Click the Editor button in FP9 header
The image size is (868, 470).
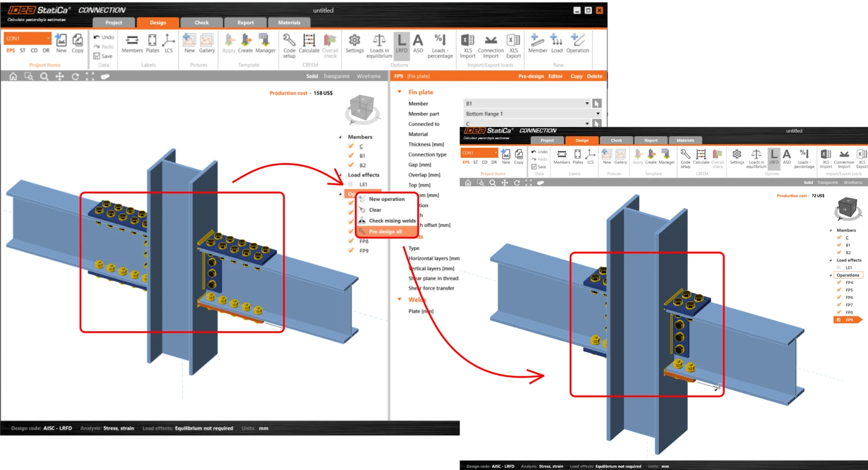click(x=555, y=76)
